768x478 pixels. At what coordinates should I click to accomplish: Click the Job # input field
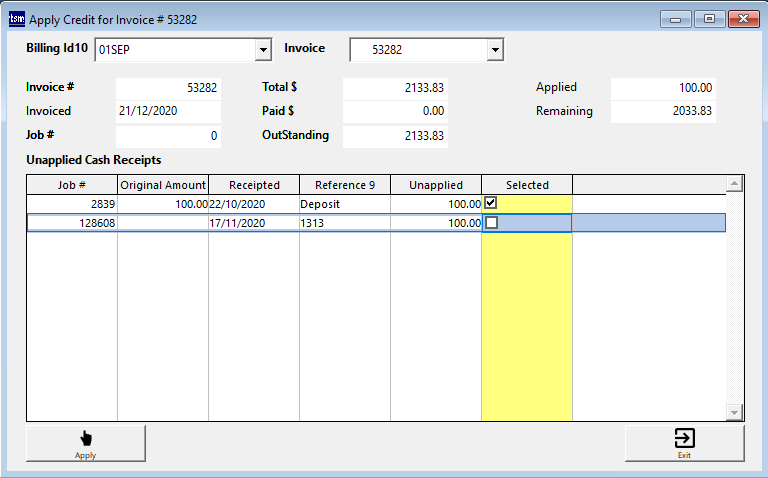pyautogui.click(x=168, y=135)
